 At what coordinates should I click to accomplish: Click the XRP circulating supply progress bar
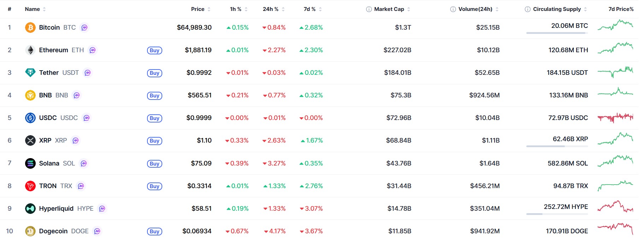(557, 146)
